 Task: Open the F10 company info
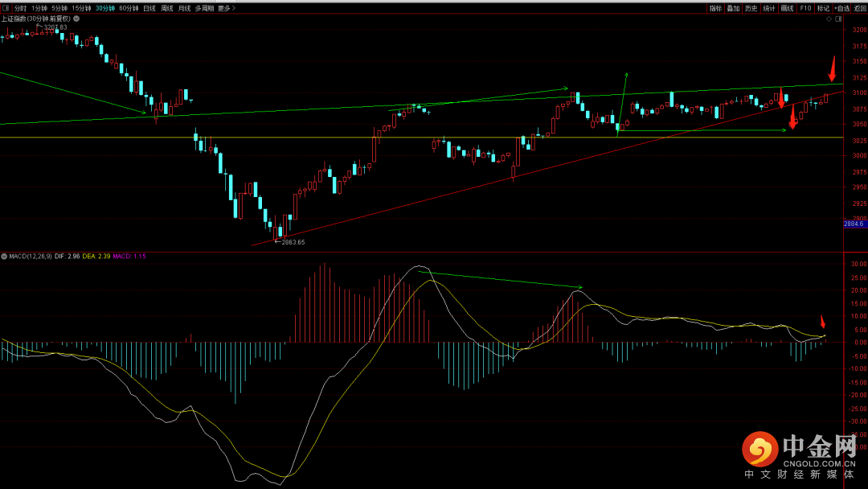[806, 8]
